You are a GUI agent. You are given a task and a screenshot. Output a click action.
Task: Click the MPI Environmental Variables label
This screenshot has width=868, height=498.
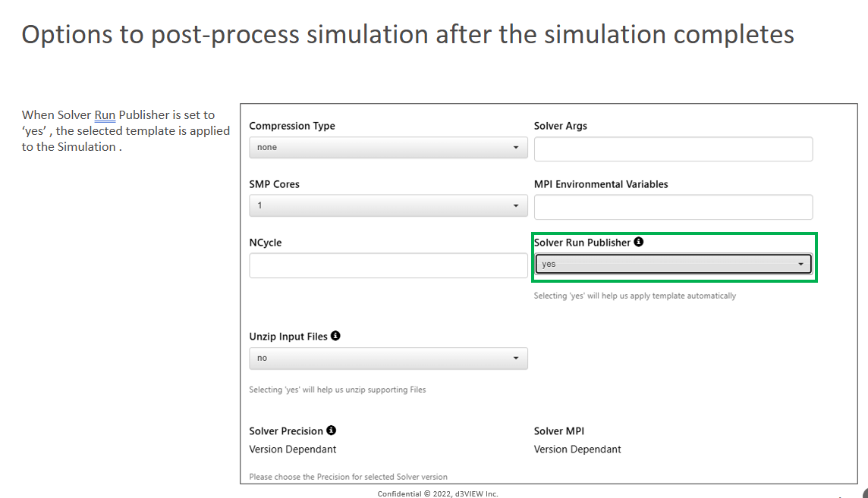click(x=601, y=184)
